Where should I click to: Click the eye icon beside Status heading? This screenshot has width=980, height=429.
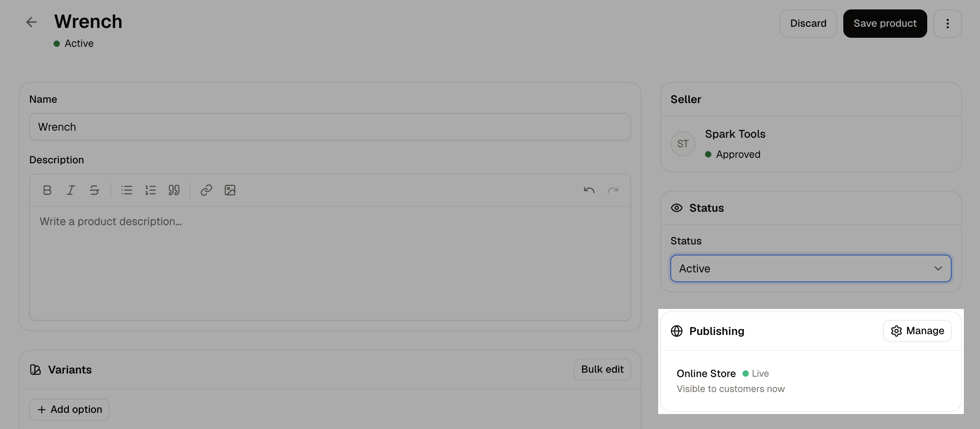[x=677, y=208]
